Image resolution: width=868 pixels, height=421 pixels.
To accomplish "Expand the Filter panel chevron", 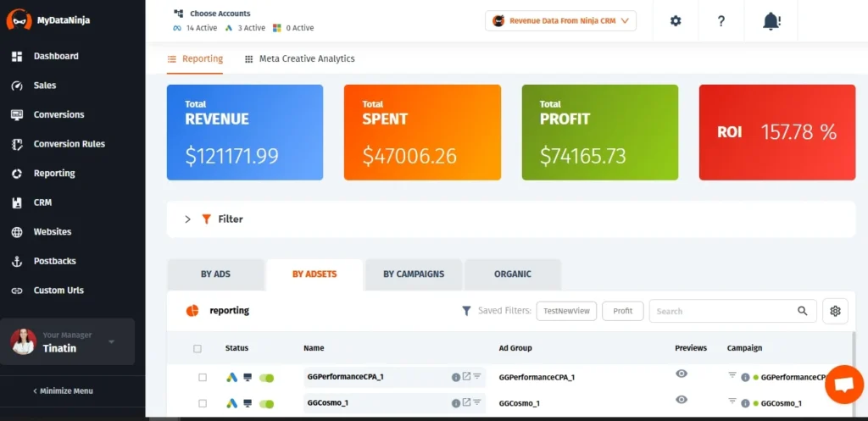I will (x=187, y=219).
